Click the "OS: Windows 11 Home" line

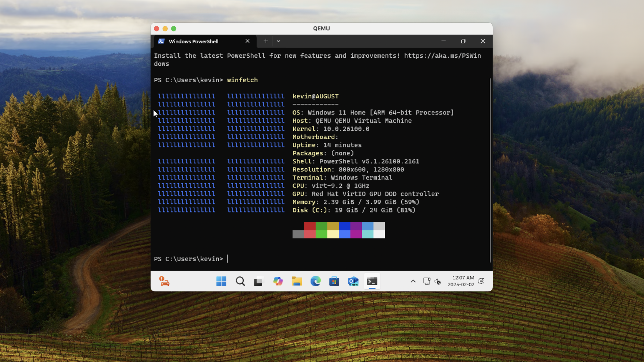pyautogui.click(x=373, y=113)
